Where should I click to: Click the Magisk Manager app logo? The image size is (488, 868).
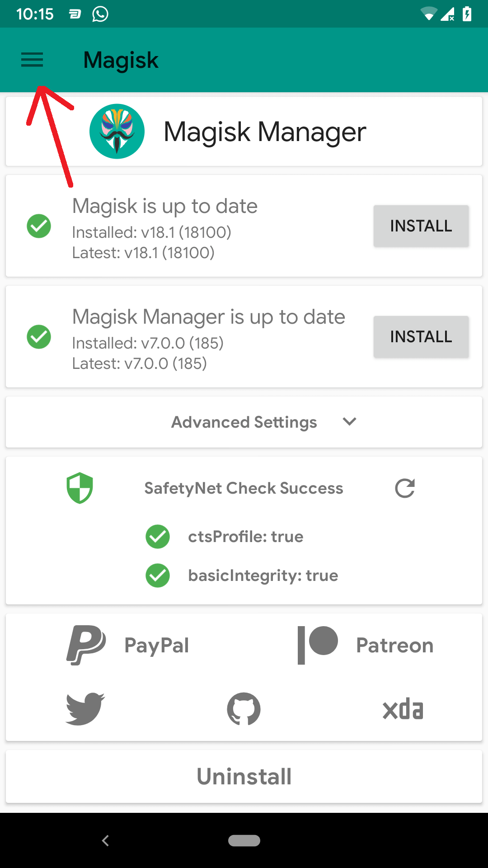pos(117,131)
